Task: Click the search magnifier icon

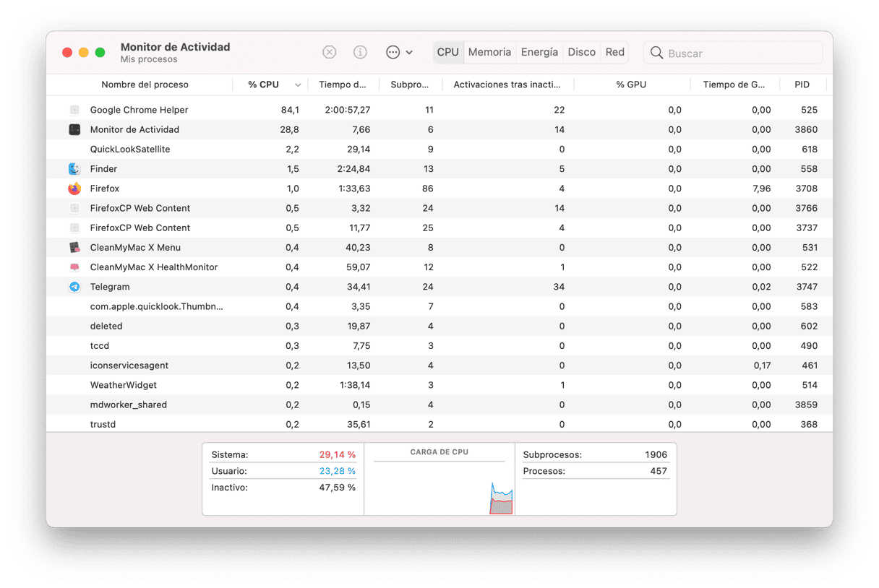Action: 656,53
